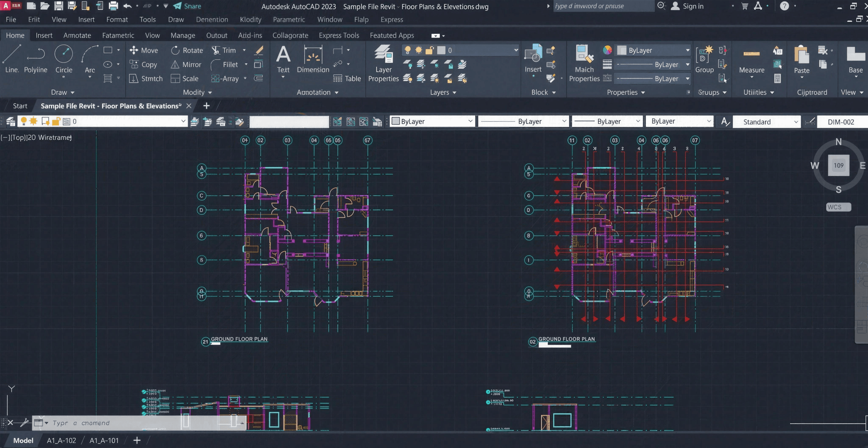Expand the Layers panel

point(443,92)
